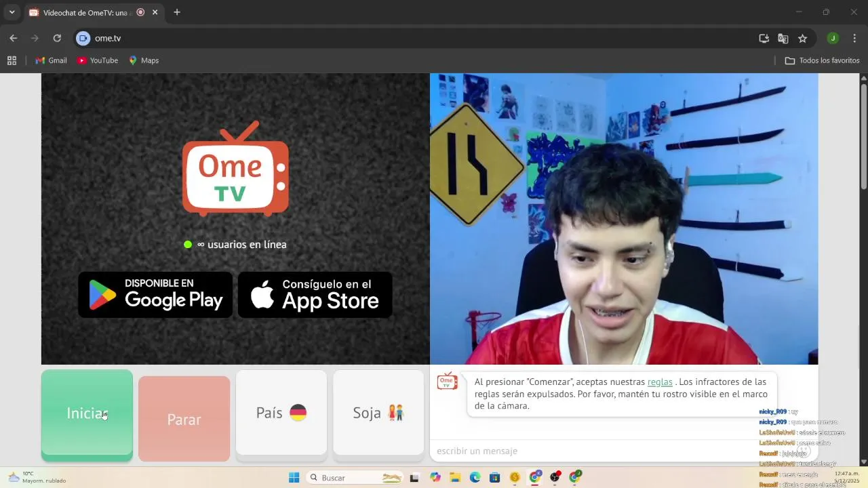Open the Windows Start menu
Viewport: 868px width, 488px height.
(x=294, y=478)
